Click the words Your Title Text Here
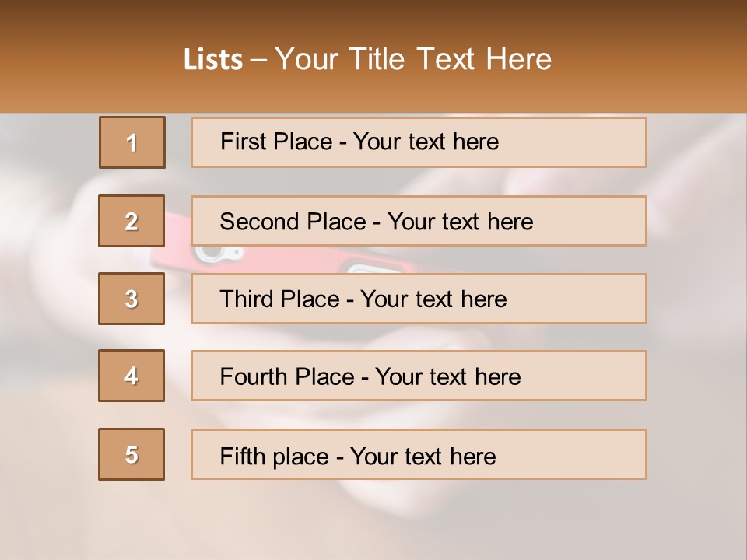This screenshot has width=747, height=560. 413,59
